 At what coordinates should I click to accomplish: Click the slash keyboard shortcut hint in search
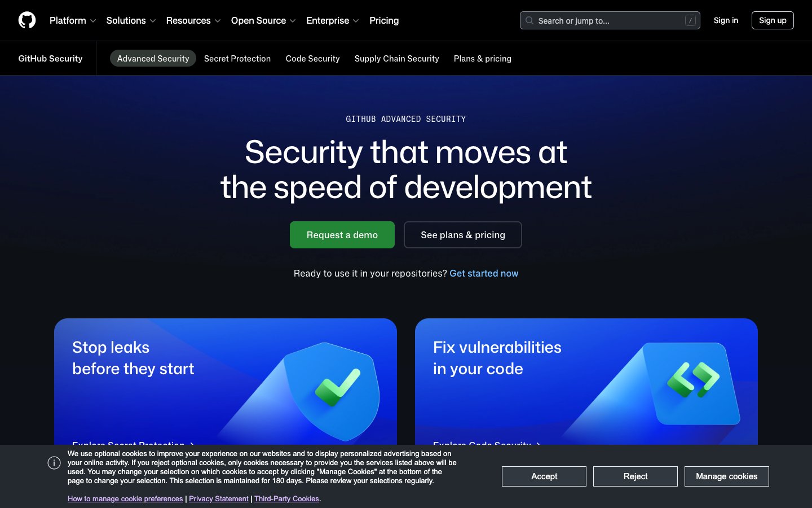(690, 19)
